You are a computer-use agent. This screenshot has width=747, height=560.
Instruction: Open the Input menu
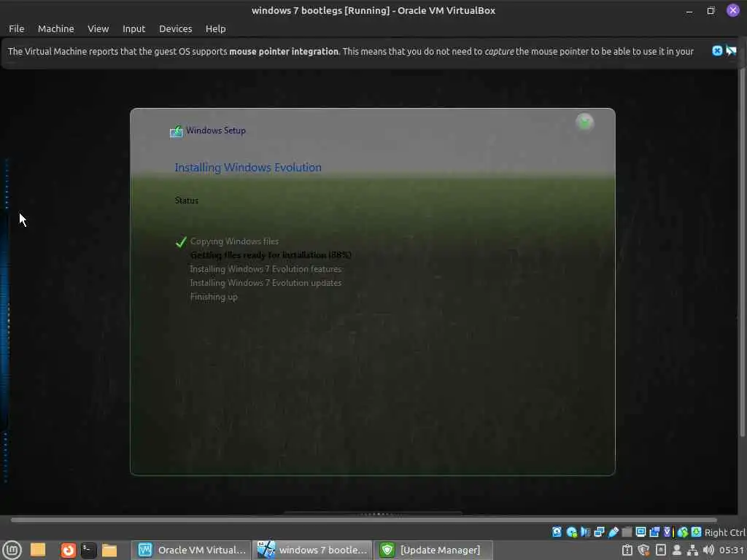point(133,28)
